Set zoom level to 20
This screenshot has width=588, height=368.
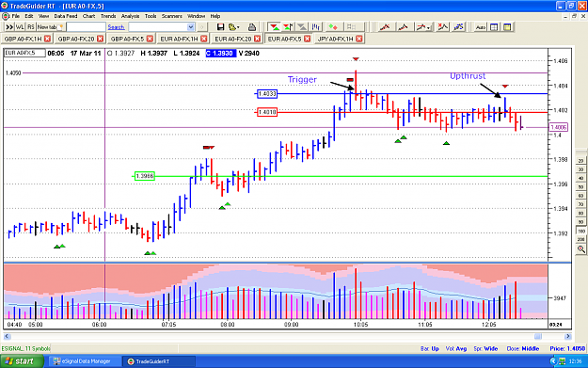tap(581, 161)
